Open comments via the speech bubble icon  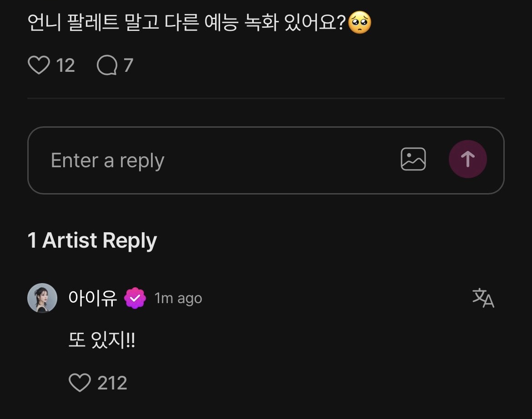[x=107, y=65]
